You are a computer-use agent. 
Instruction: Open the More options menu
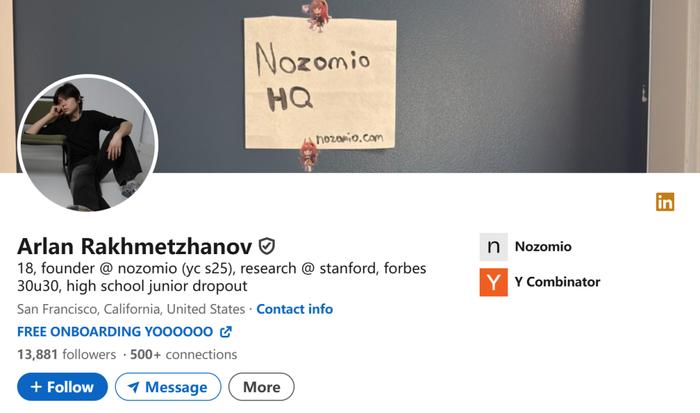click(x=261, y=387)
